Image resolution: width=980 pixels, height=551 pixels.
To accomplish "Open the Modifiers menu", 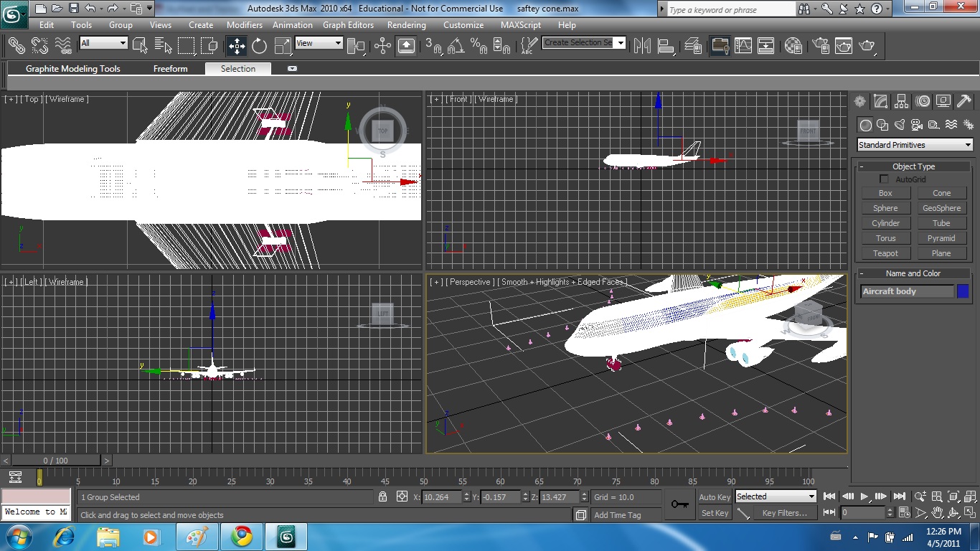I will point(245,24).
